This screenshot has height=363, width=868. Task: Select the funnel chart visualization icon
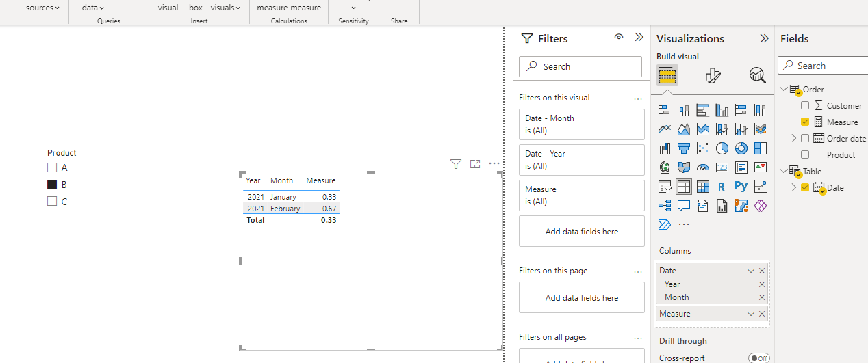click(x=683, y=148)
